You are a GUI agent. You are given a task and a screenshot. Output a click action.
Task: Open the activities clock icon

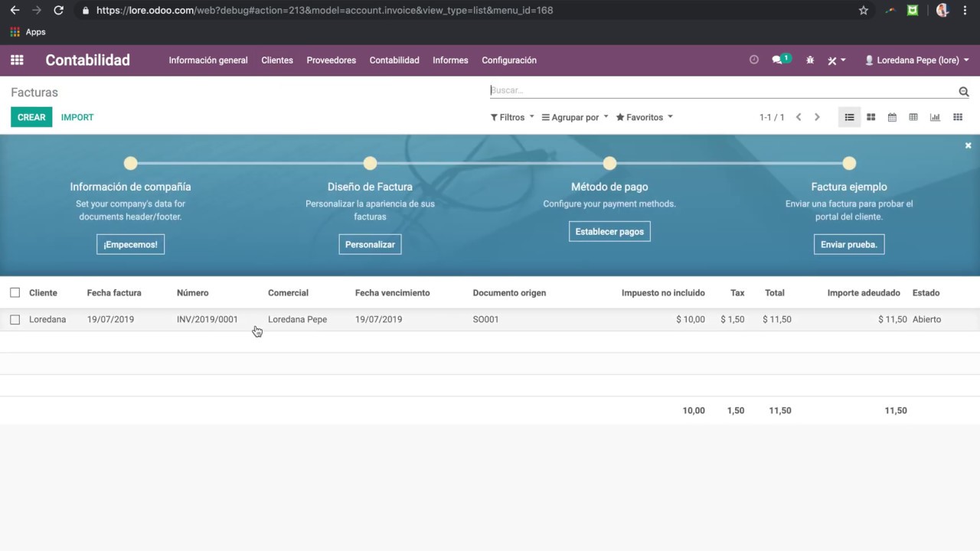tap(753, 60)
